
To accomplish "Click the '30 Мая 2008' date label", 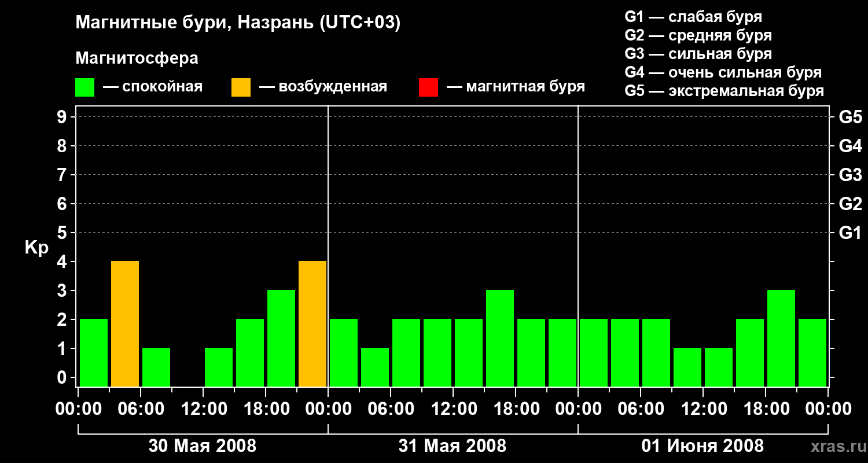I will click(x=203, y=446).
